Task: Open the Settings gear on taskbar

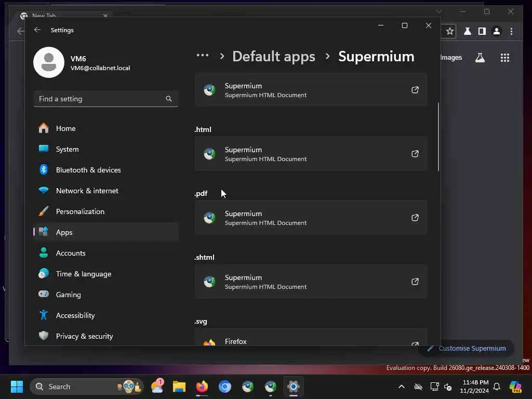Action: click(x=294, y=387)
